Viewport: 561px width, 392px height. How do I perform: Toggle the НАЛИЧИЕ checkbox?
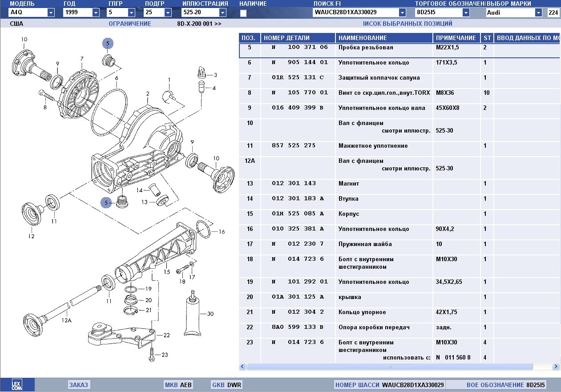point(243,13)
